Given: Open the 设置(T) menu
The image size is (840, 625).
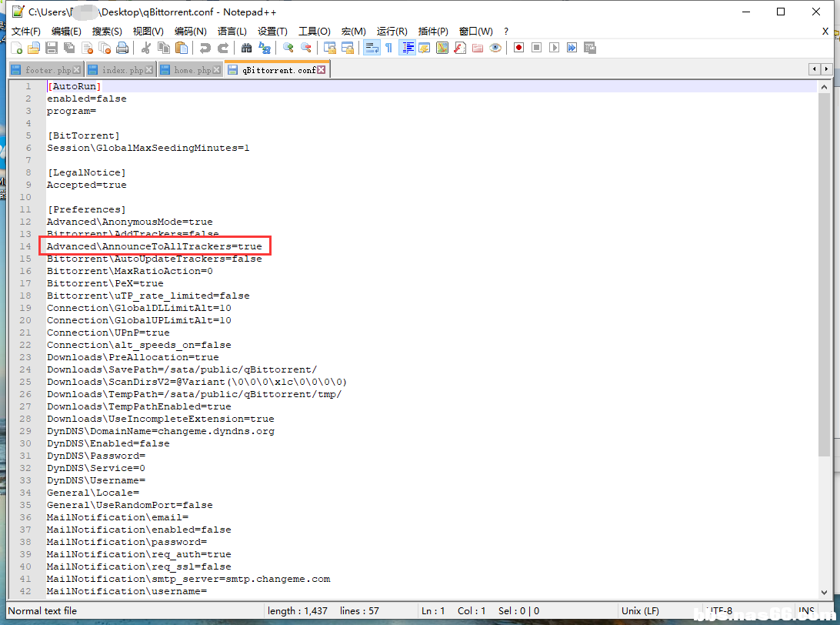Looking at the screenshot, I should pos(272,31).
